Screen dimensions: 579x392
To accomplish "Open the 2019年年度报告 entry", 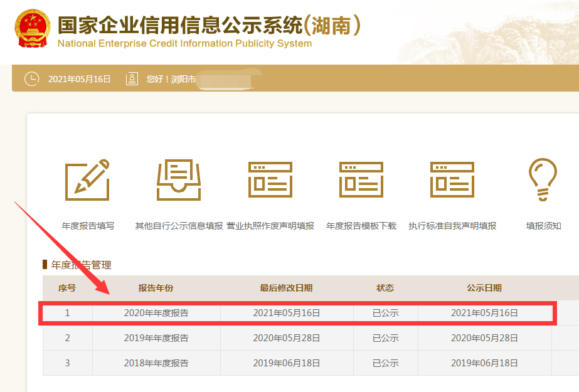I will click(156, 338).
